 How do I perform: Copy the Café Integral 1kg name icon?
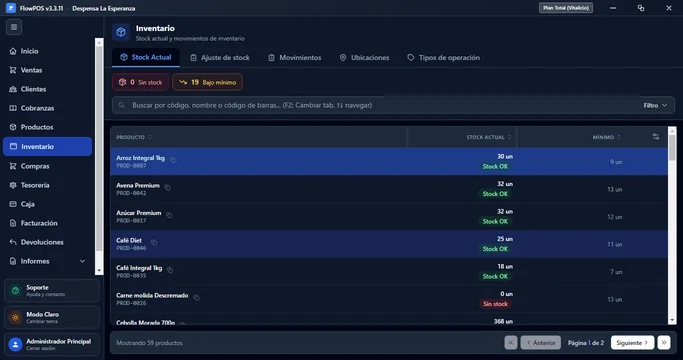pyautogui.click(x=170, y=270)
